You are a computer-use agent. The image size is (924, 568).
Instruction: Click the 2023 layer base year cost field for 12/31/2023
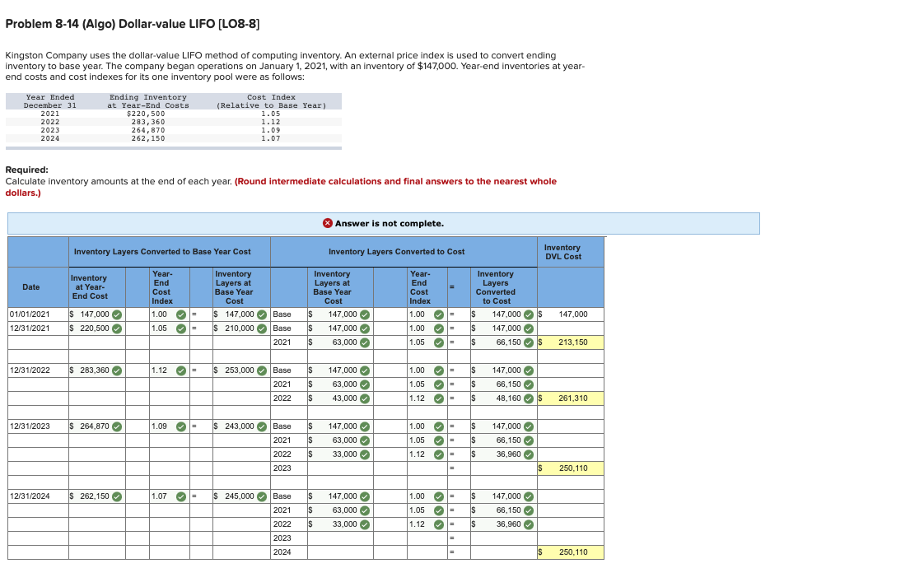340,468
